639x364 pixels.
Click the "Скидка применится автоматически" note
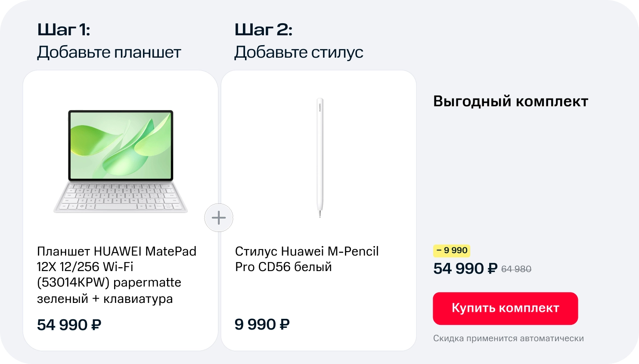508,339
